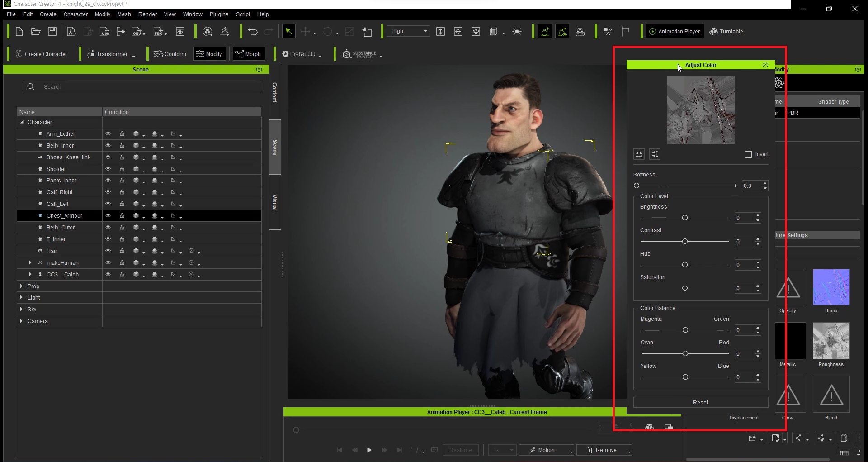Open the File menu

pos(11,14)
